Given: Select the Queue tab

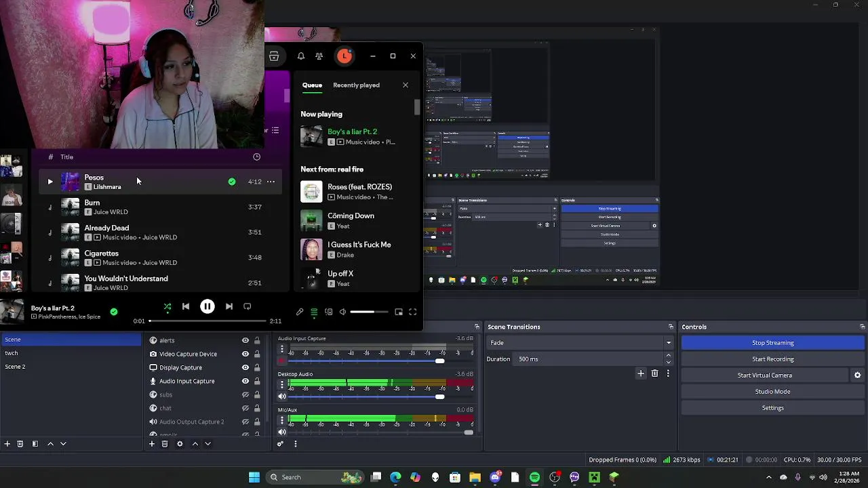Looking at the screenshot, I should [312, 85].
